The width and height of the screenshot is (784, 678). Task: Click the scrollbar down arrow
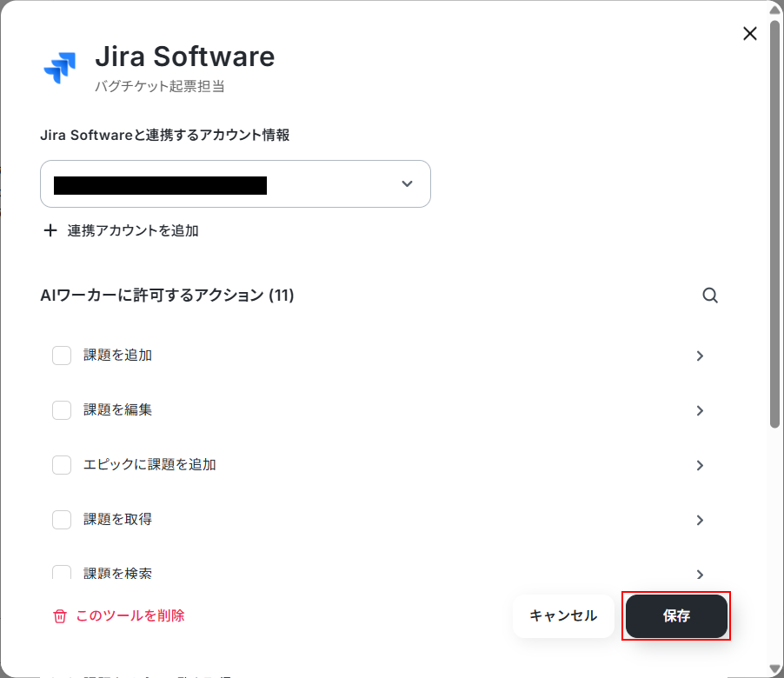click(774, 669)
